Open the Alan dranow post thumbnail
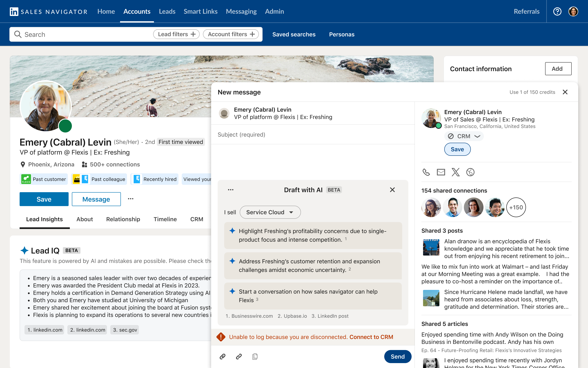Viewport: 588px width, 368px height. click(x=431, y=247)
